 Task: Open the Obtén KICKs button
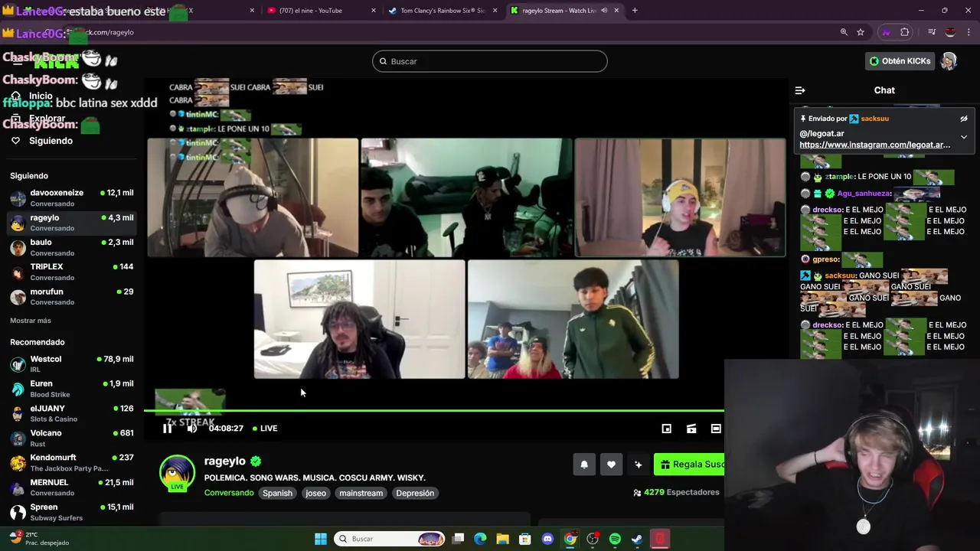point(900,61)
